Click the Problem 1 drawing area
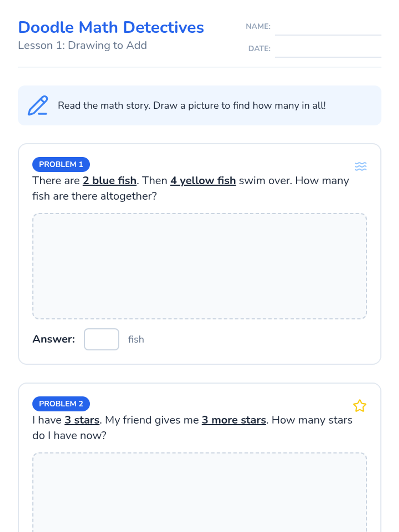 tap(199, 266)
